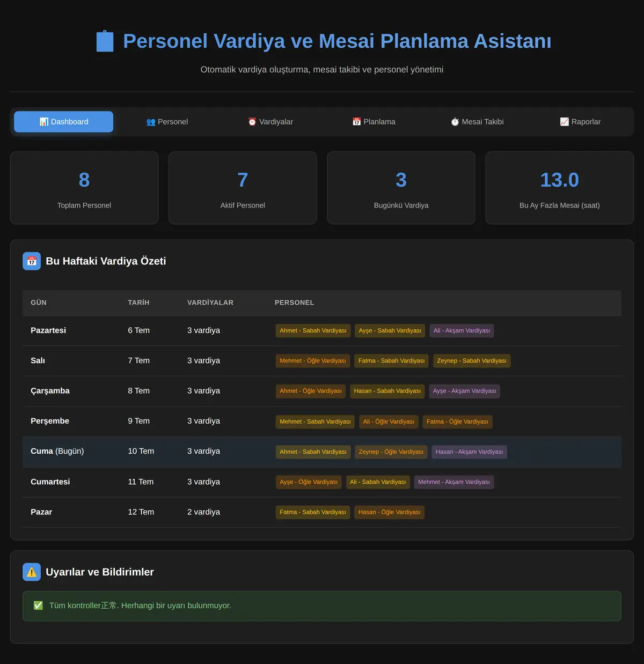The width and height of the screenshot is (644, 664).
Task: Click the warning icon beside Uyarılar ve Bildirimler
Action: 32,572
